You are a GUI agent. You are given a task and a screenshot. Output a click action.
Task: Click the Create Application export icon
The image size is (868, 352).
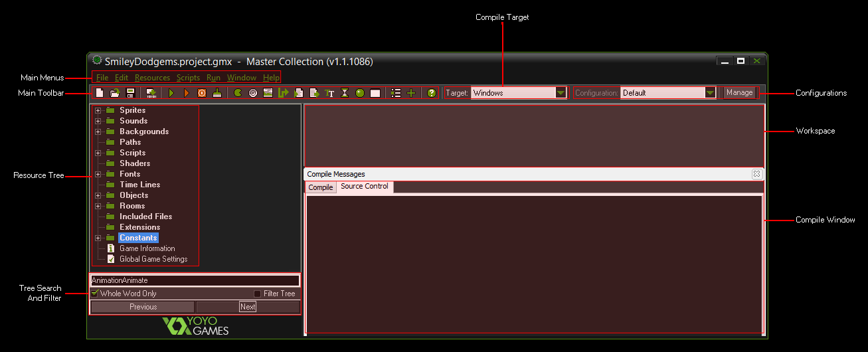coord(151,93)
